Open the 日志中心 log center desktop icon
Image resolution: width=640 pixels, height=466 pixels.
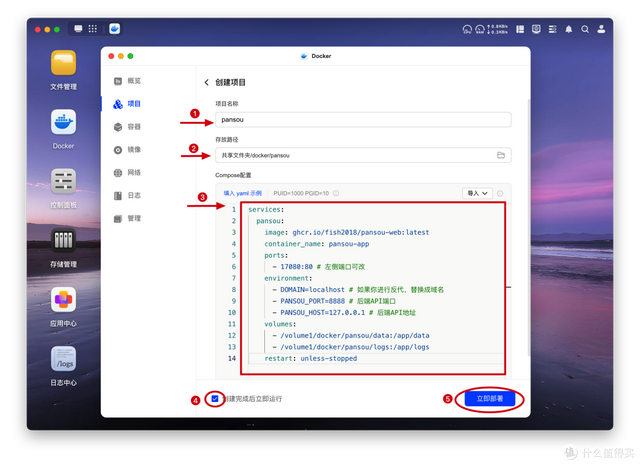63,359
